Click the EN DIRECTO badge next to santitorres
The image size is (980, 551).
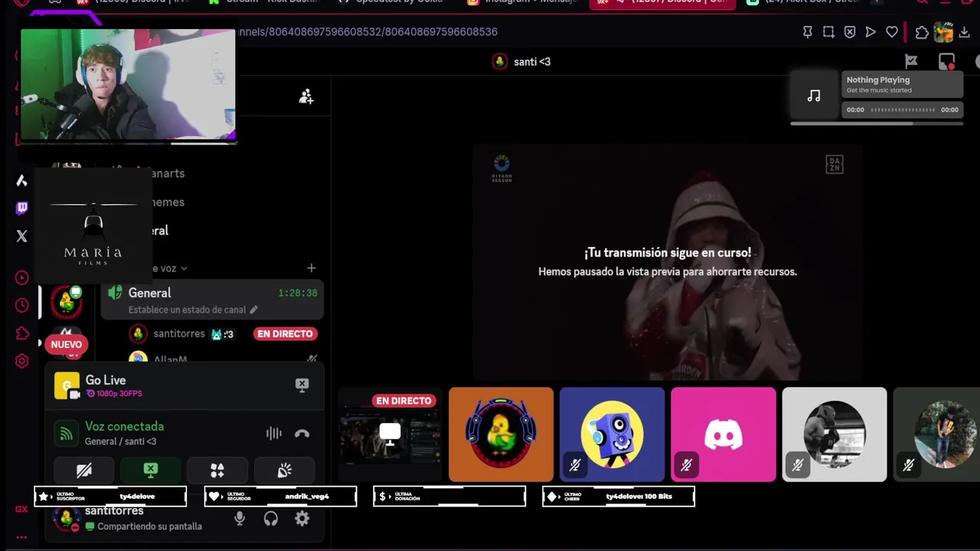coord(285,334)
